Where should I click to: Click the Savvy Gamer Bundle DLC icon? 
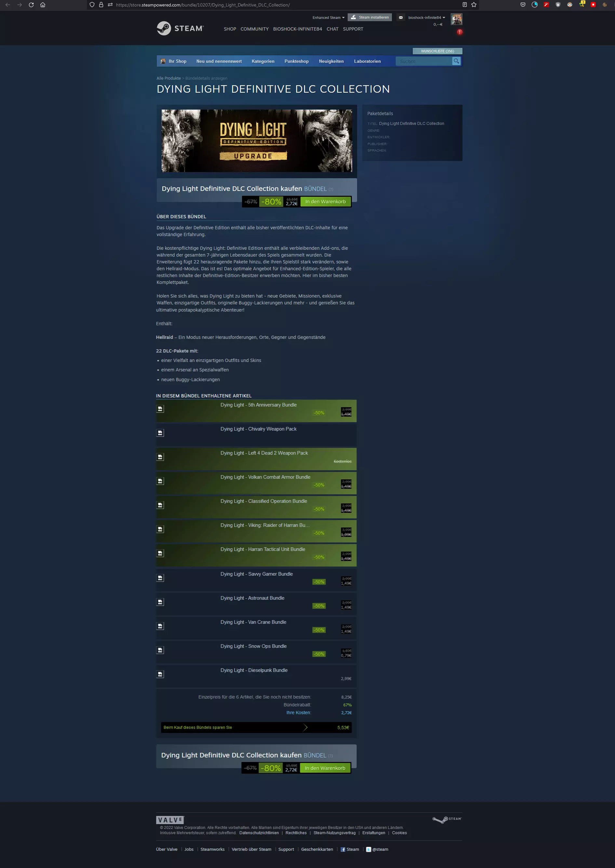pyautogui.click(x=160, y=578)
